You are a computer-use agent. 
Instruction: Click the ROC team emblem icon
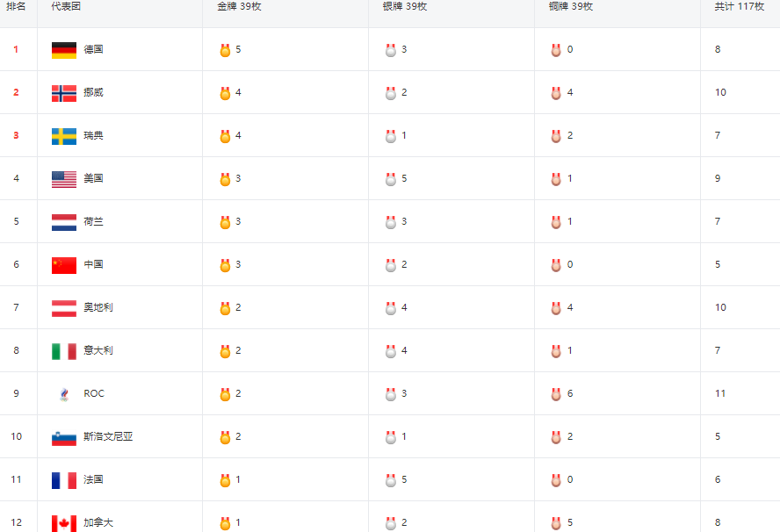coord(64,394)
